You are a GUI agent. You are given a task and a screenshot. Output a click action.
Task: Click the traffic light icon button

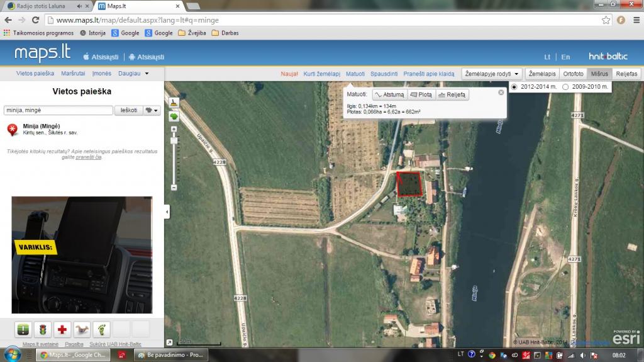[x=43, y=329]
